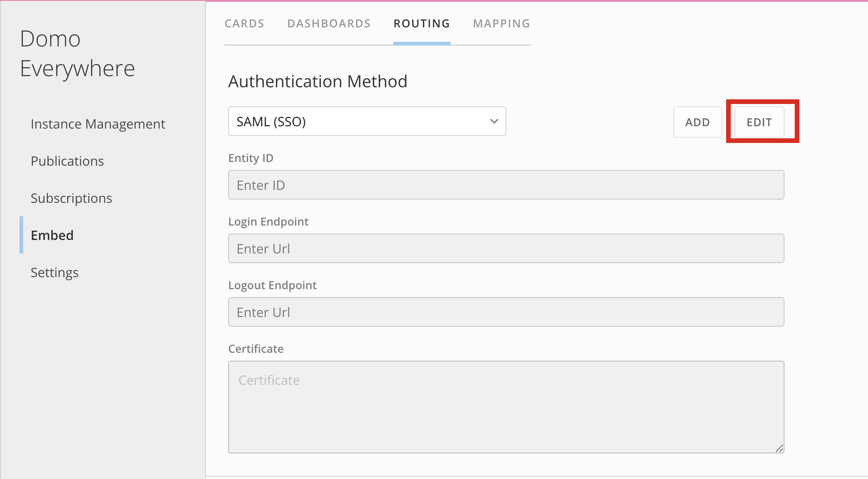Switch to the Dashboards tab
Image resolution: width=868 pixels, height=479 pixels.
pos(329,24)
